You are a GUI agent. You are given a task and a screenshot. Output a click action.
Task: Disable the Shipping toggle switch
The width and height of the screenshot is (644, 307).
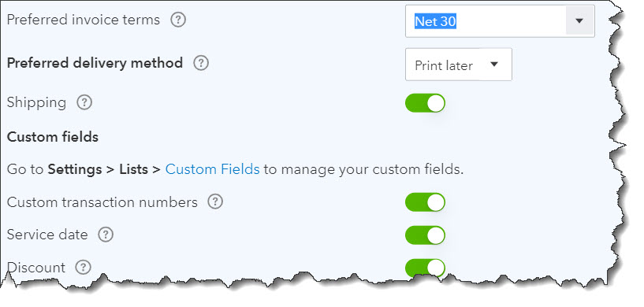(x=425, y=103)
